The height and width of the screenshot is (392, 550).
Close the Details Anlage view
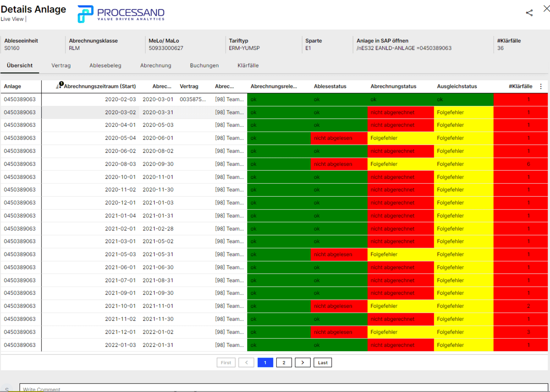(546, 8)
